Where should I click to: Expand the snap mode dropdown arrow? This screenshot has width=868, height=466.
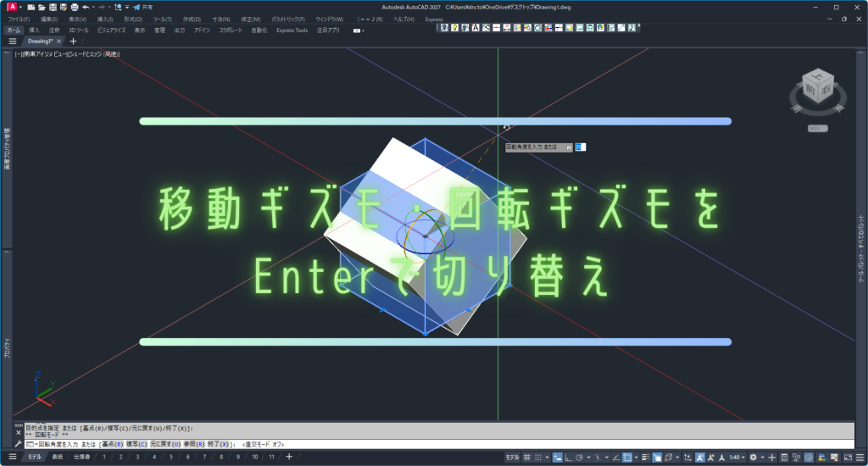click(x=547, y=458)
